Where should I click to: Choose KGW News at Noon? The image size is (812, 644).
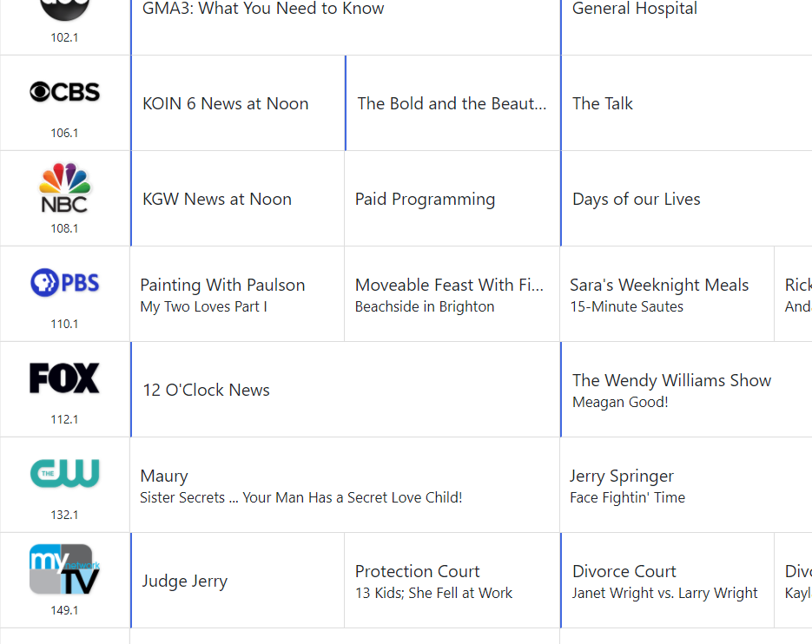click(217, 199)
